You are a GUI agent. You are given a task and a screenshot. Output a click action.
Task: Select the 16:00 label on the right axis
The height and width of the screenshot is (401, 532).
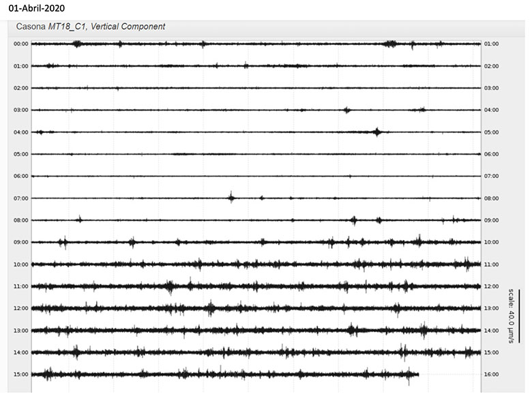click(x=491, y=374)
